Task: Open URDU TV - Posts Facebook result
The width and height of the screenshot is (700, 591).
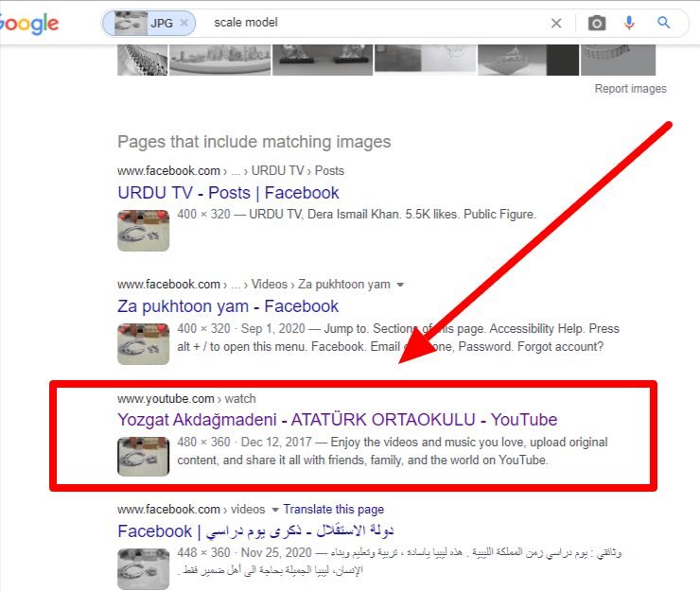Action: (x=228, y=193)
